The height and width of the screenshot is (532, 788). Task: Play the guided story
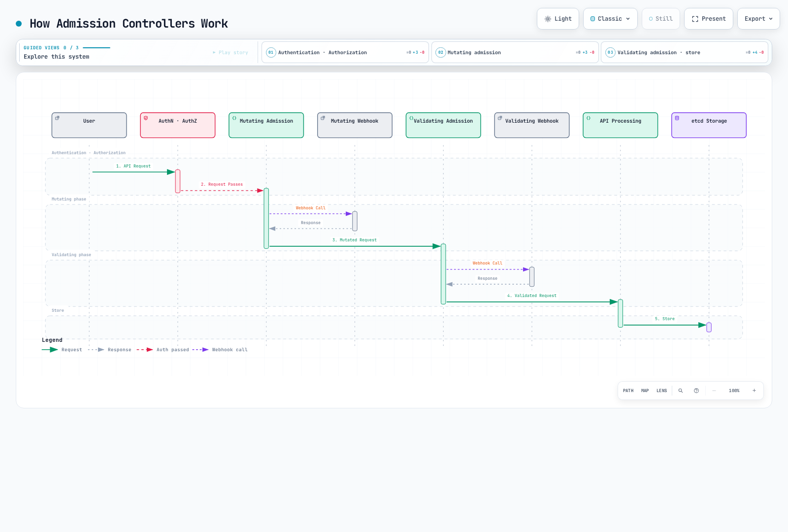[x=230, y=52]
